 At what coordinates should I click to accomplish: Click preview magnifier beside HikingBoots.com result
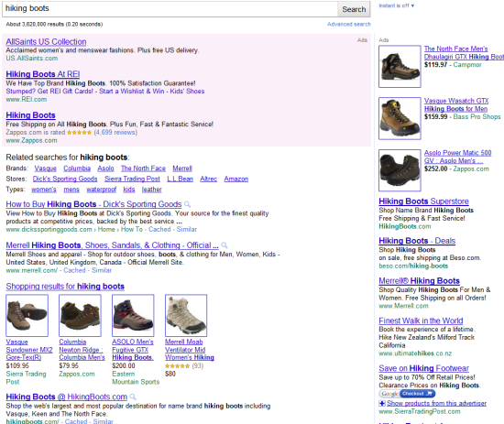pyautogui.click(x=133, y=397)
